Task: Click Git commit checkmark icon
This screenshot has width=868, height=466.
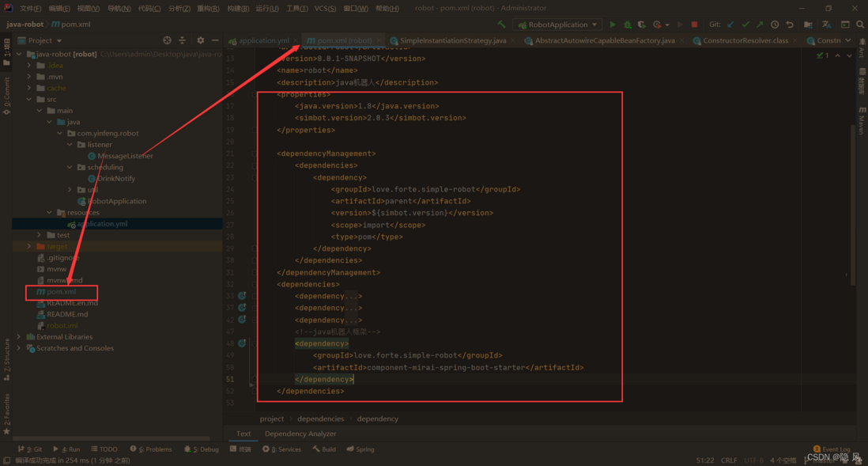Action: [x=745, y=25]
